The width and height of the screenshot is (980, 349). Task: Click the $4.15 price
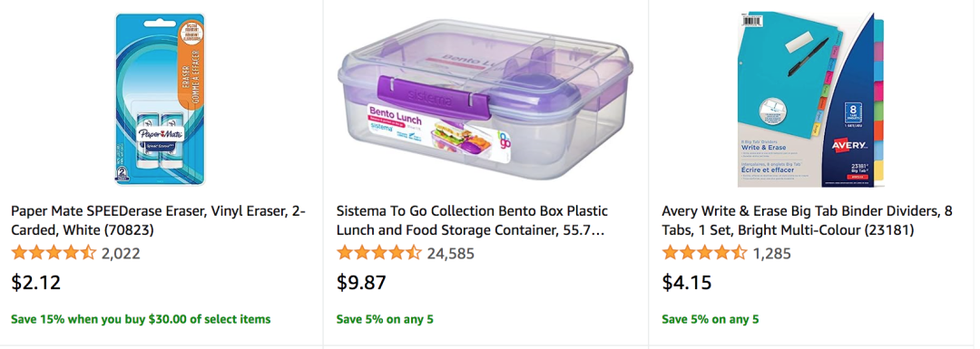pyautogui.click(x=687, y=283)
